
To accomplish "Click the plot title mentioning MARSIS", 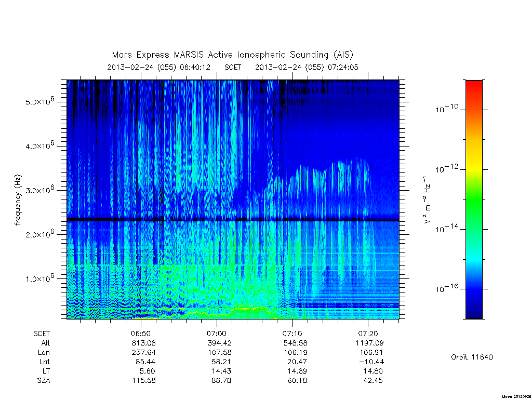I will pyautogui.click(x=232, y=55).
